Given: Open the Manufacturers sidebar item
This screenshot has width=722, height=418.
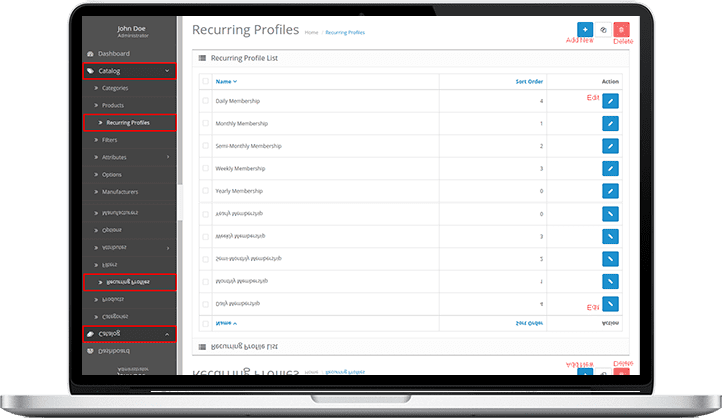Looking at the screenshot, I should pyautogui.click(x=120, y=191).
